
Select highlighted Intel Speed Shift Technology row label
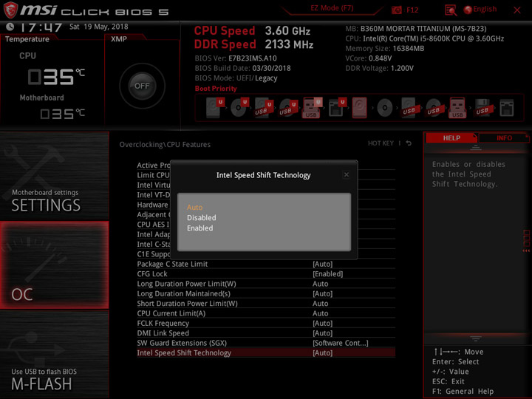(184, 353)
